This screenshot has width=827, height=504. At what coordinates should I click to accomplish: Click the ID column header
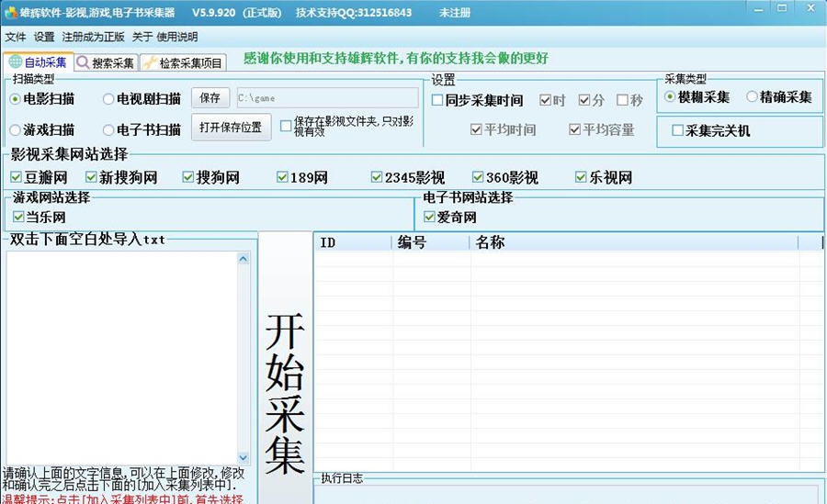click(x=355, y=242)
